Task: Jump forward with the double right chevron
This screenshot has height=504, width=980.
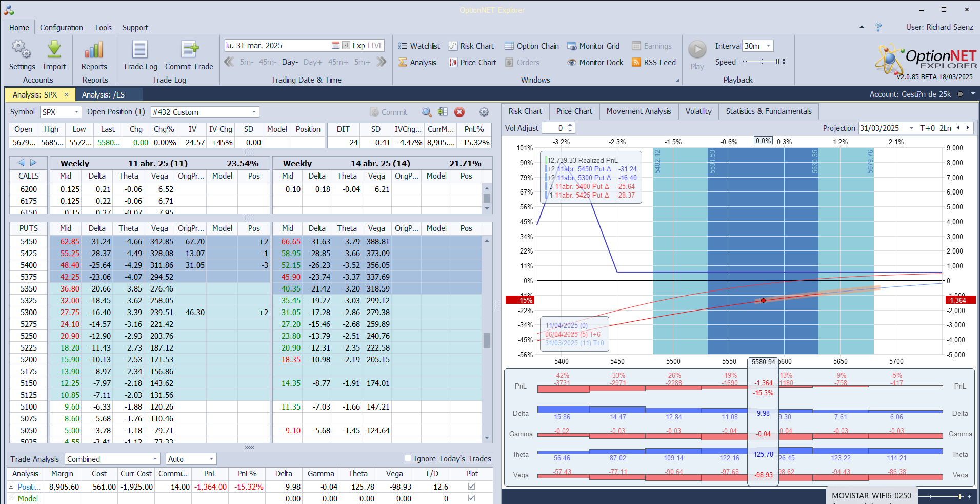Action: 381,62
